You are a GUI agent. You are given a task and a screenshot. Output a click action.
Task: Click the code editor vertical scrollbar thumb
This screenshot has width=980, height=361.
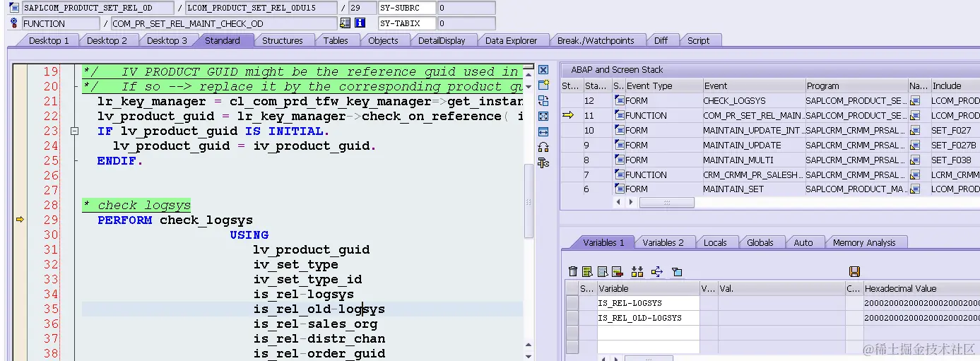coord(529,202)
